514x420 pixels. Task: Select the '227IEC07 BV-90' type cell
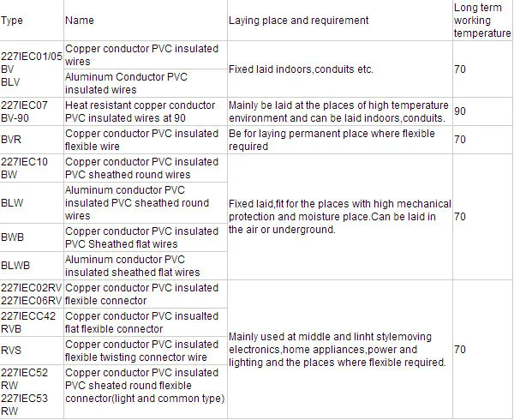pos(32,111)
